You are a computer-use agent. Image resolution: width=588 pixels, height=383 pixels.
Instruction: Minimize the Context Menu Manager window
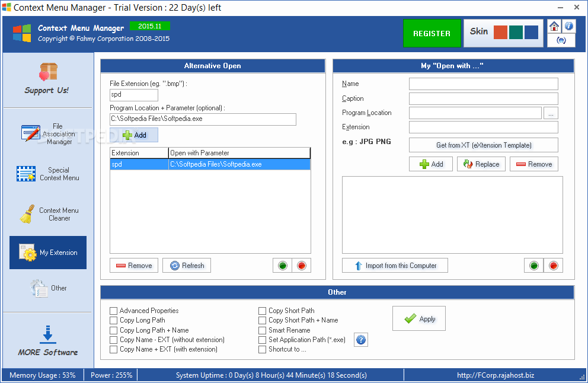pyautogui.click(x=560, y=8)
